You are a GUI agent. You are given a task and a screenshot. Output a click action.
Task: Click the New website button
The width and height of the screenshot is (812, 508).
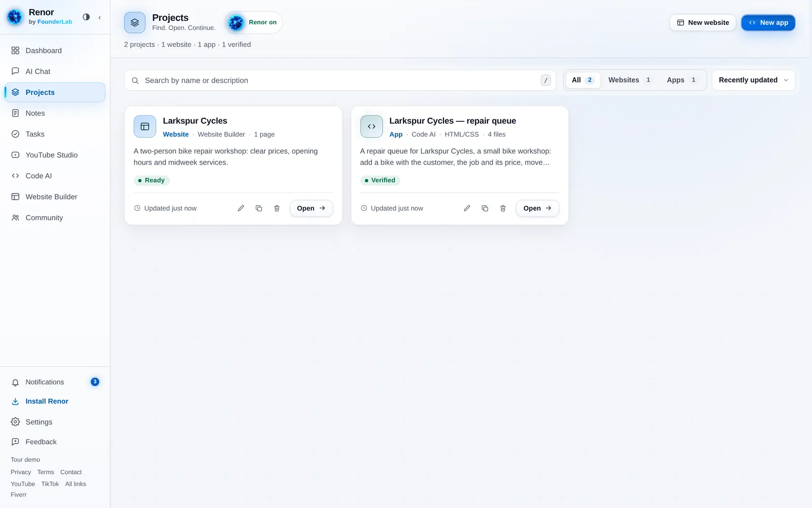703,22
